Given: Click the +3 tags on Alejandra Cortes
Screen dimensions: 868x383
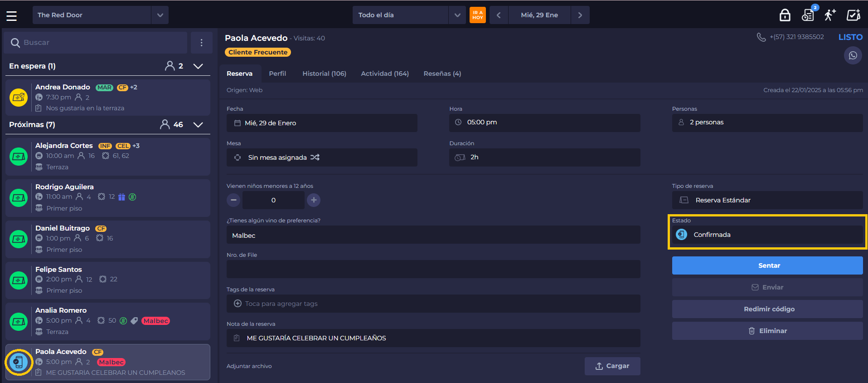Looking at the screenshot, I should click(136, 146).
